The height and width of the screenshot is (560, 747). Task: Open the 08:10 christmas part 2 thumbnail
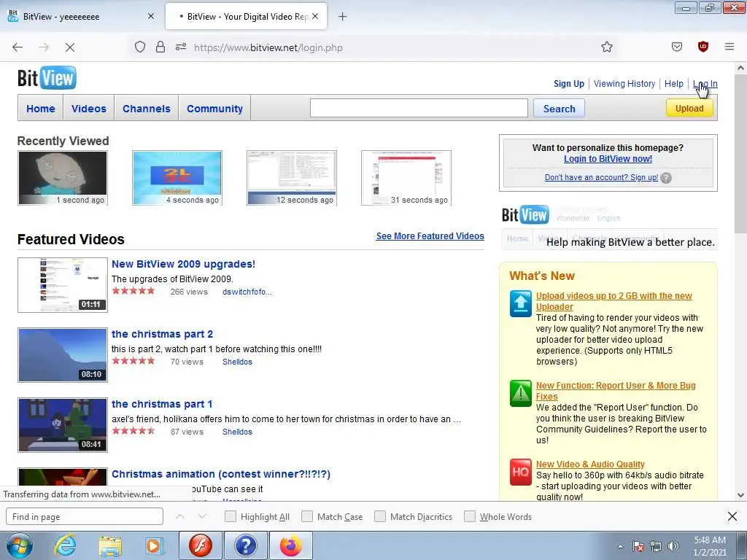pyautogui.click(x=63, y=355)
